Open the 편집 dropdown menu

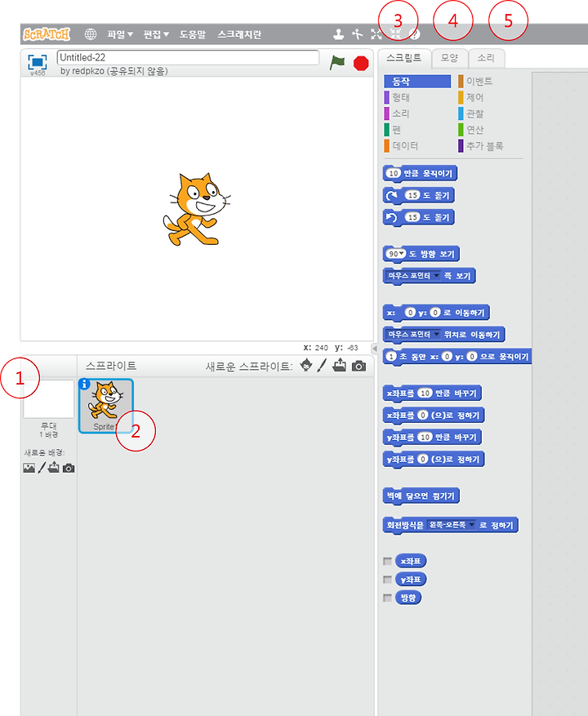click(x=156, y=34)
